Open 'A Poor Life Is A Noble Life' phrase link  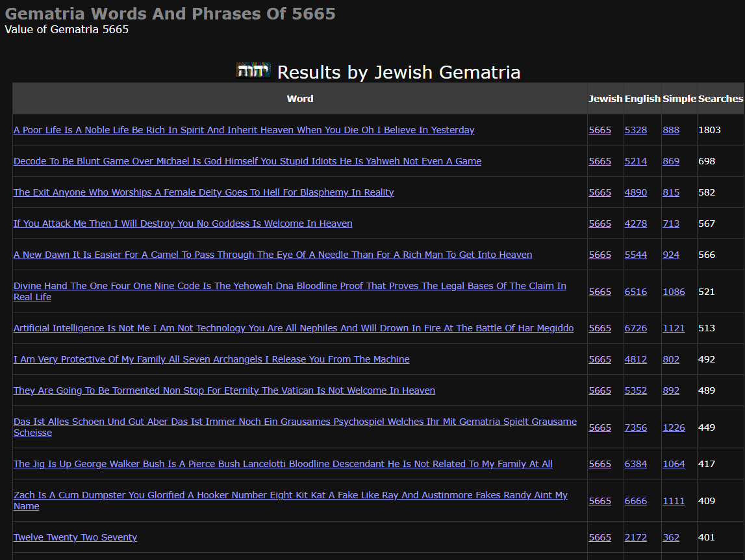tap(244, 130)
